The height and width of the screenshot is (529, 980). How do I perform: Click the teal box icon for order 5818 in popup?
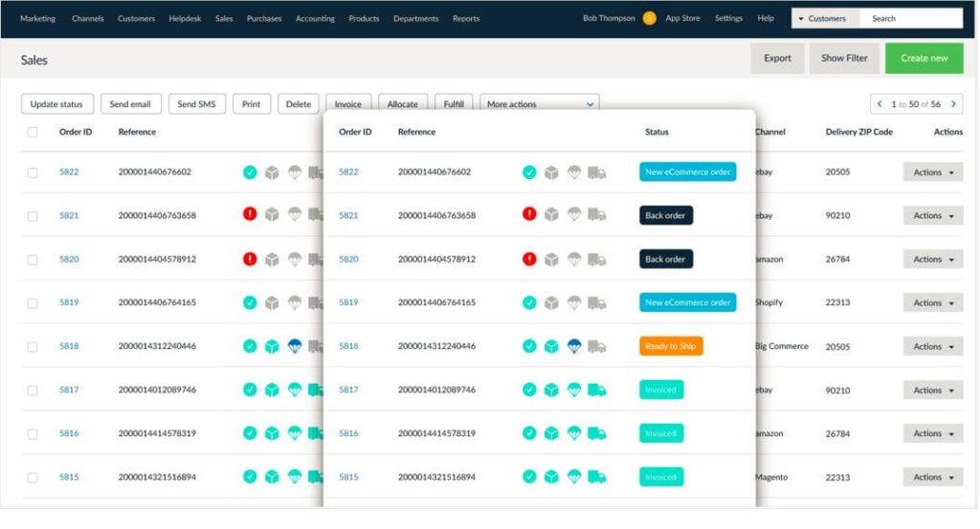tap(551, 346)
